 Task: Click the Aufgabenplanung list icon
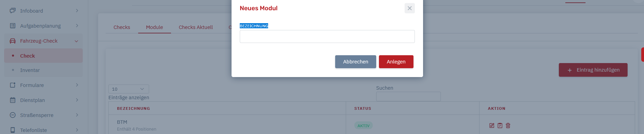[x=13, y=26]
